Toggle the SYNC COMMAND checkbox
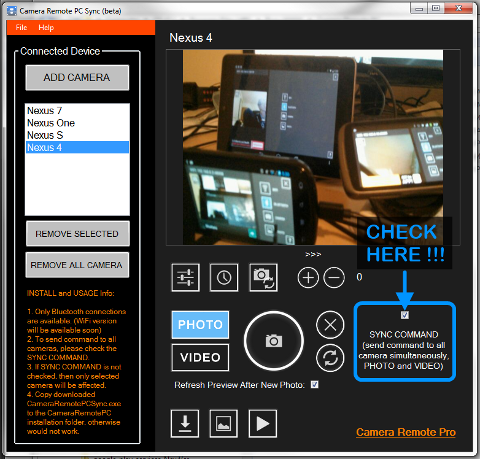 click(405, 315)
